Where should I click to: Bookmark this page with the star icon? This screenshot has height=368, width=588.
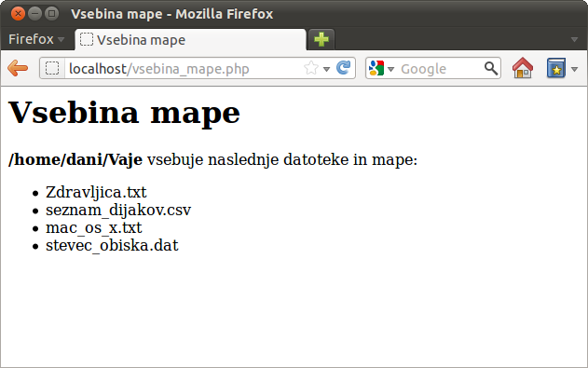click(311, 69)
